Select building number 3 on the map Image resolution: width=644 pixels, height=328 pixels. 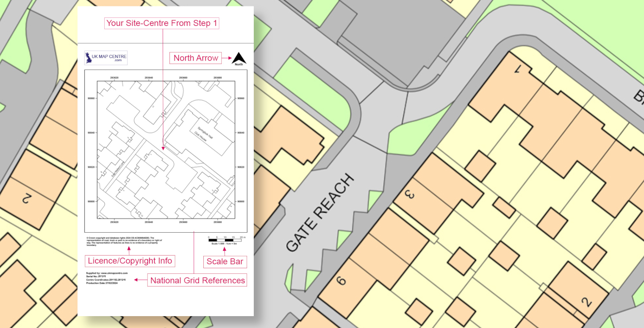(410, 195)
